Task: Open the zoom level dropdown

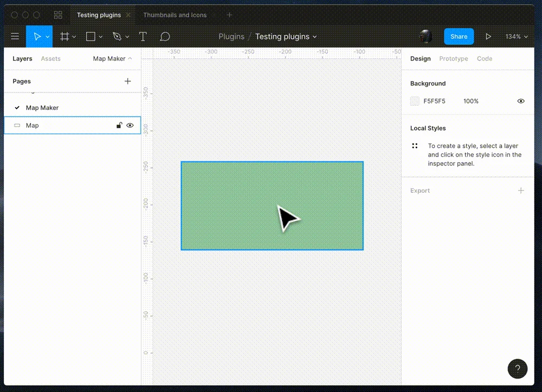Action: point(515,36)
